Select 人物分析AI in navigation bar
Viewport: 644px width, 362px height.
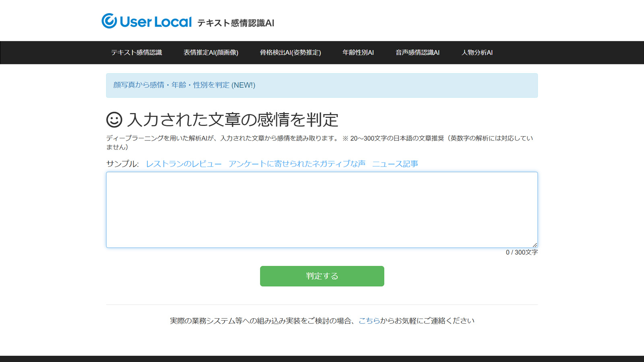[477, 53]
